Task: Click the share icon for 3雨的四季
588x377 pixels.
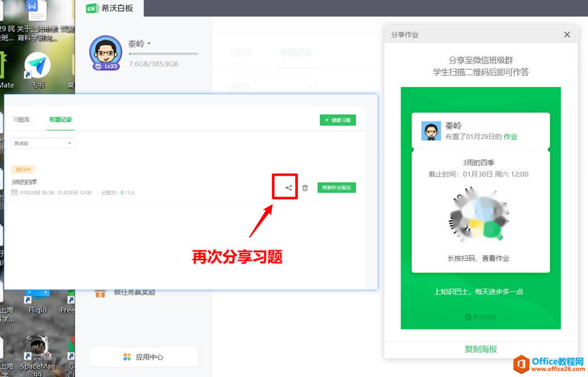Action: pos(288,188)
